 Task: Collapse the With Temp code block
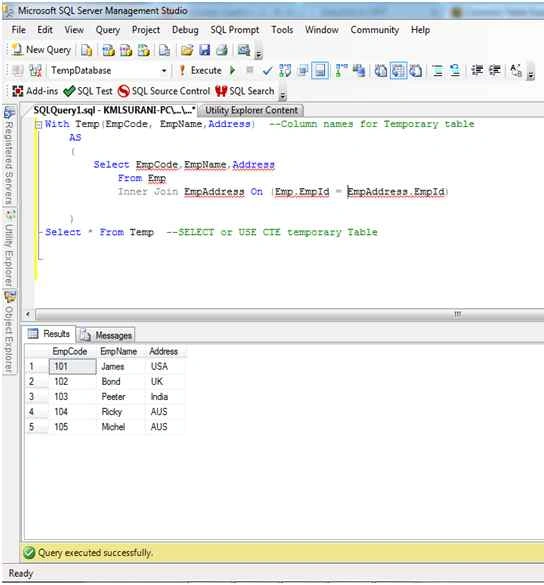point(38,125)
